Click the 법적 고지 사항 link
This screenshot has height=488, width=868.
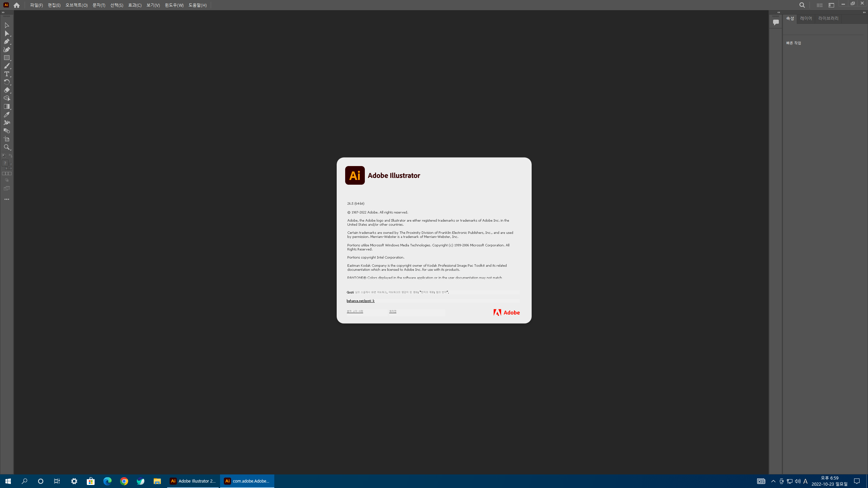(355, 311)
